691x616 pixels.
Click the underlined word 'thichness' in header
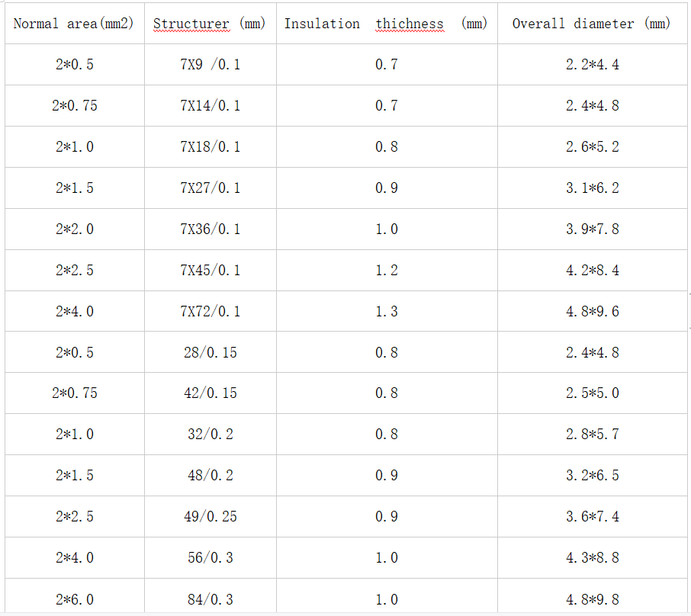click(410, 24)
